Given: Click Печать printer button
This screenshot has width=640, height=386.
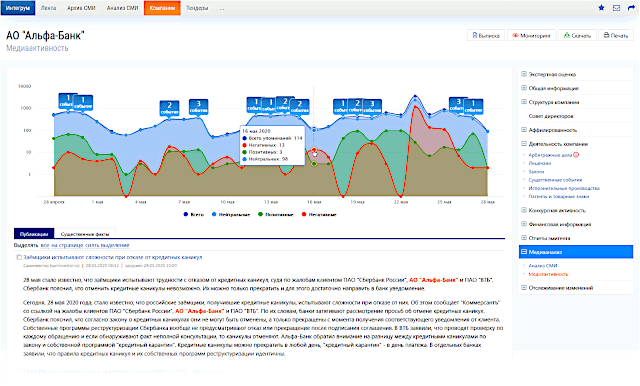Looking at the screenshot, I should (x=616, y=35).
